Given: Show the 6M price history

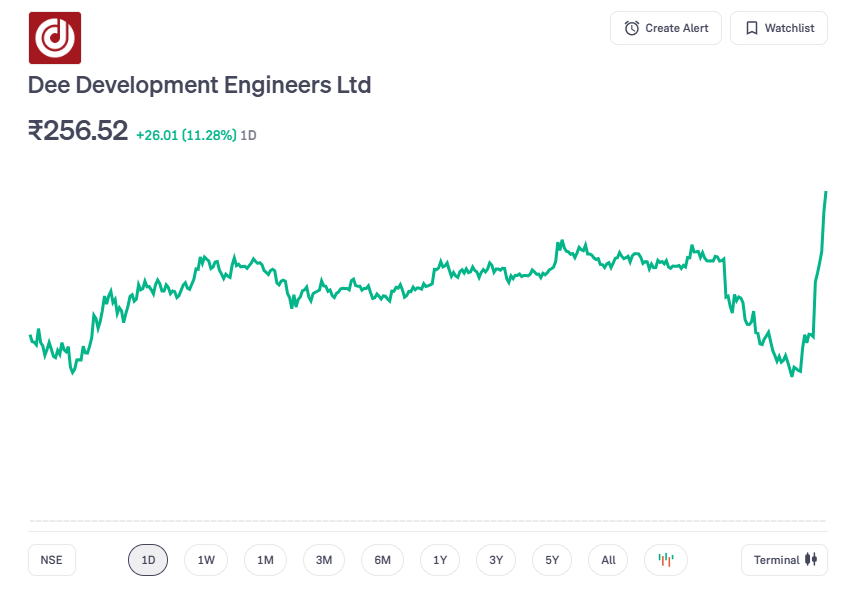Looking at the screenshot, I should pyautogui.click(x=382, y=560).
